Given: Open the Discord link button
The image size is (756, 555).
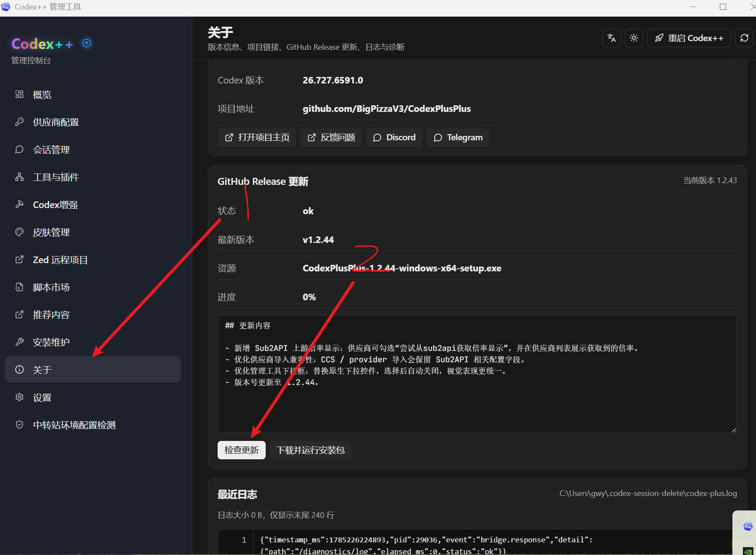Looking at the screenshot, I should click(x=394, y=137).
